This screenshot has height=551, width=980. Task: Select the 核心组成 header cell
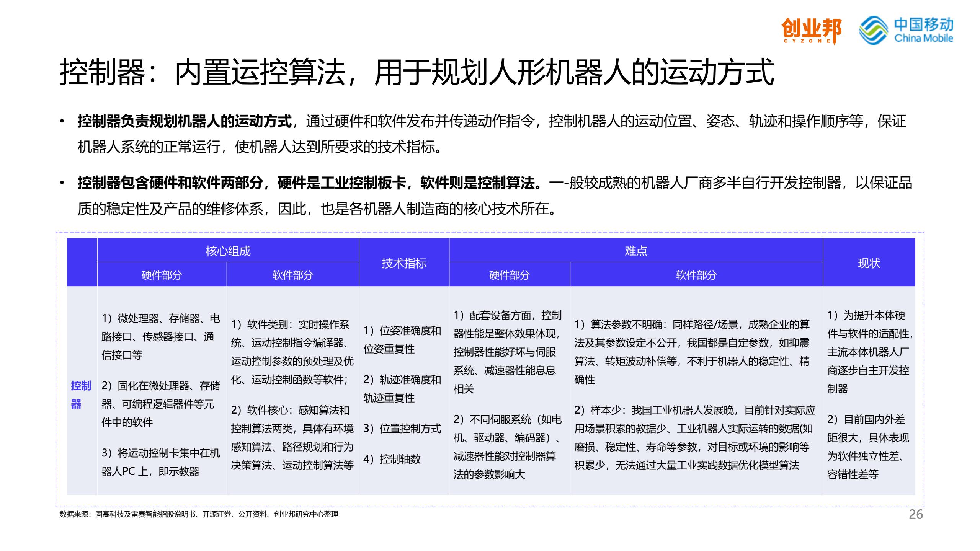[228, 251]
